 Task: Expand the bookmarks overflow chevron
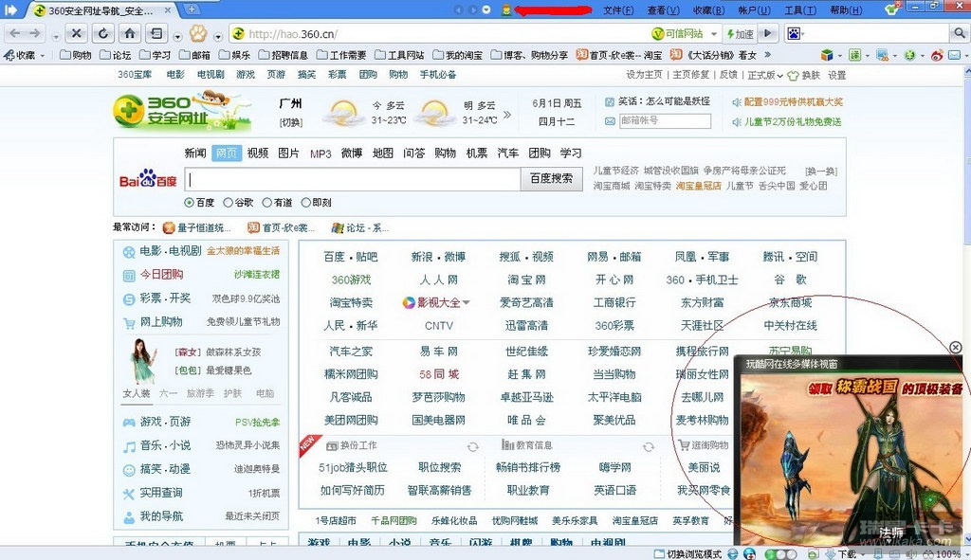coord(768,55)
